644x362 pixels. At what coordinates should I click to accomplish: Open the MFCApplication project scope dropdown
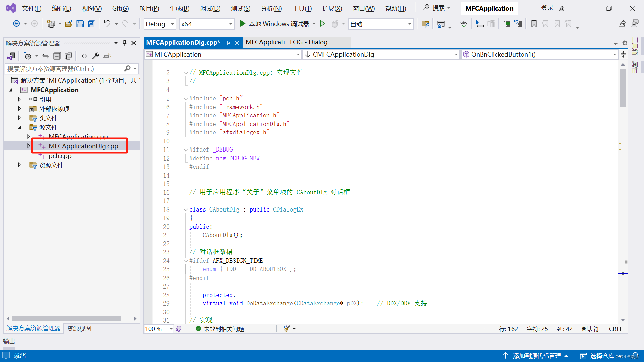(223, 54)
